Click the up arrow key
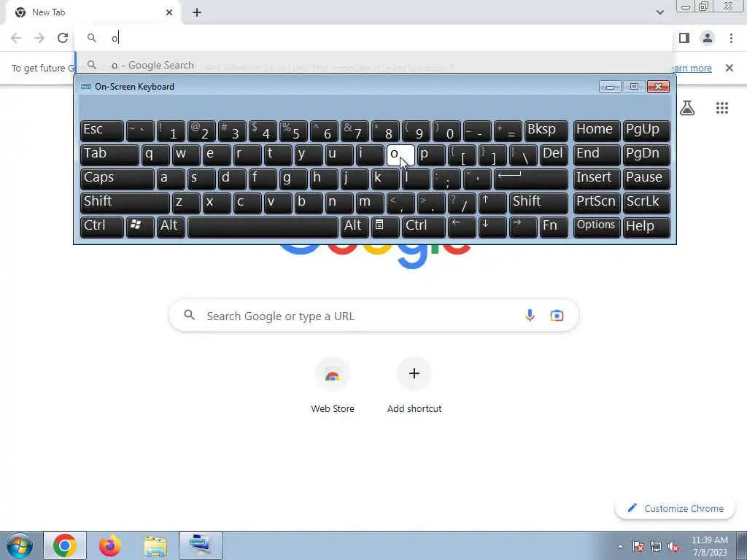The height and width of the screenshot is (560, 747). coord(492,203)
